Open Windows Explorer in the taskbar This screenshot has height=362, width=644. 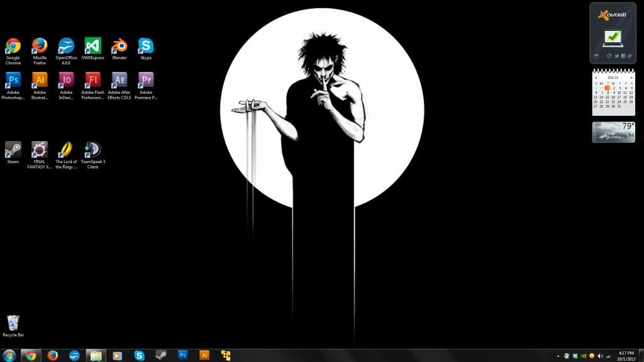96,356
